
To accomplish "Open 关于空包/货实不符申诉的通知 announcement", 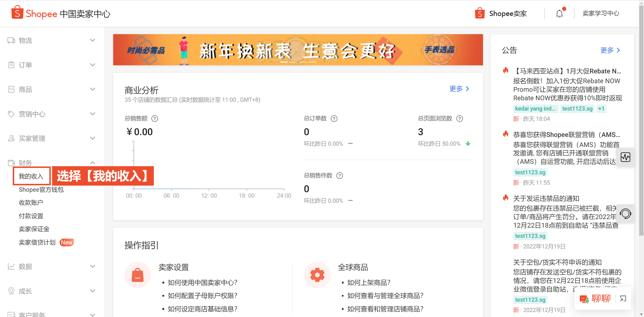I will (x=557, y=262).
